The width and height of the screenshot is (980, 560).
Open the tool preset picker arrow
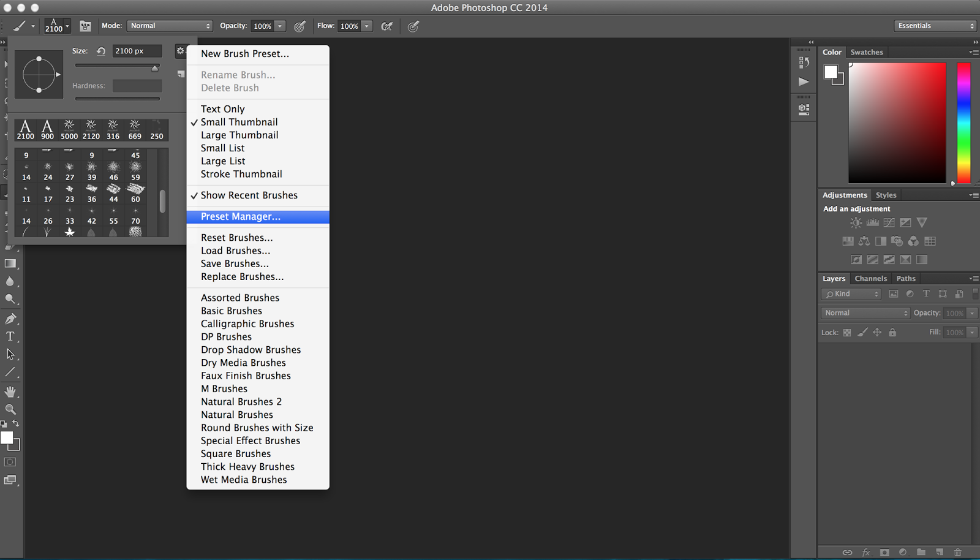point(33,26)
